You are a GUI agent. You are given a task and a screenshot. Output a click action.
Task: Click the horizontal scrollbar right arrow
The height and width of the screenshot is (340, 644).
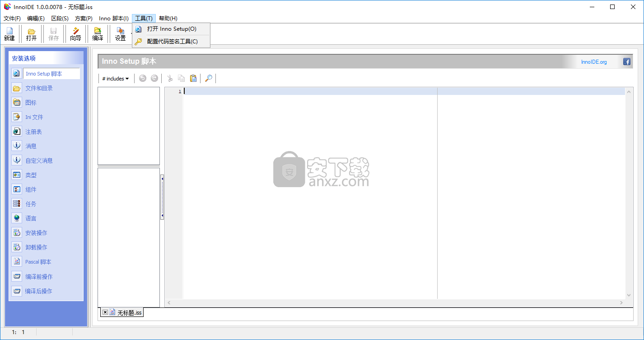pyautogui.click(x=621, y=302)
